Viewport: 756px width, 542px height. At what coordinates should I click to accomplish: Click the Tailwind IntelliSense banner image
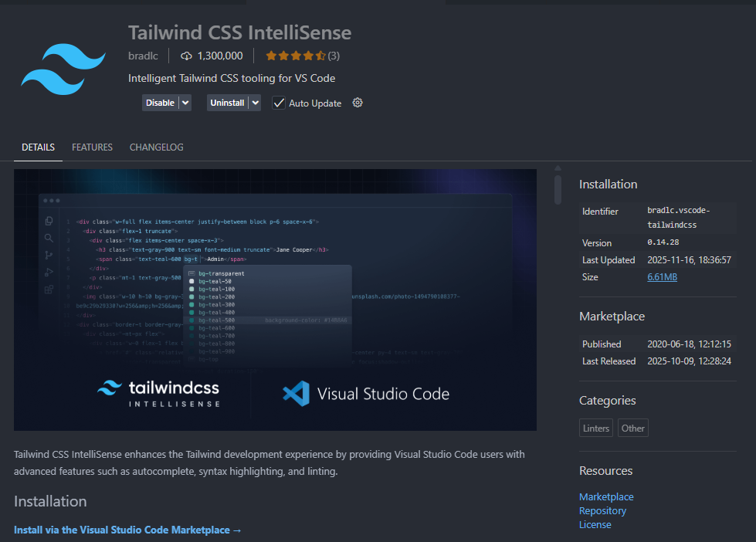276,300
